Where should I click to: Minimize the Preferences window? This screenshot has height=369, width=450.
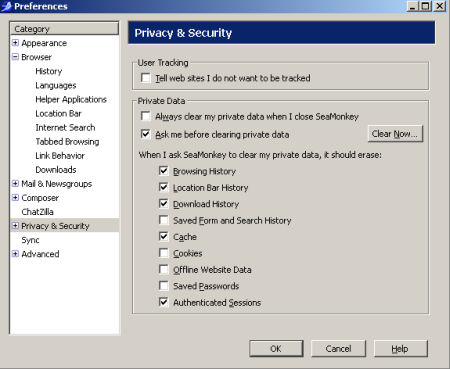click(413, 6)
